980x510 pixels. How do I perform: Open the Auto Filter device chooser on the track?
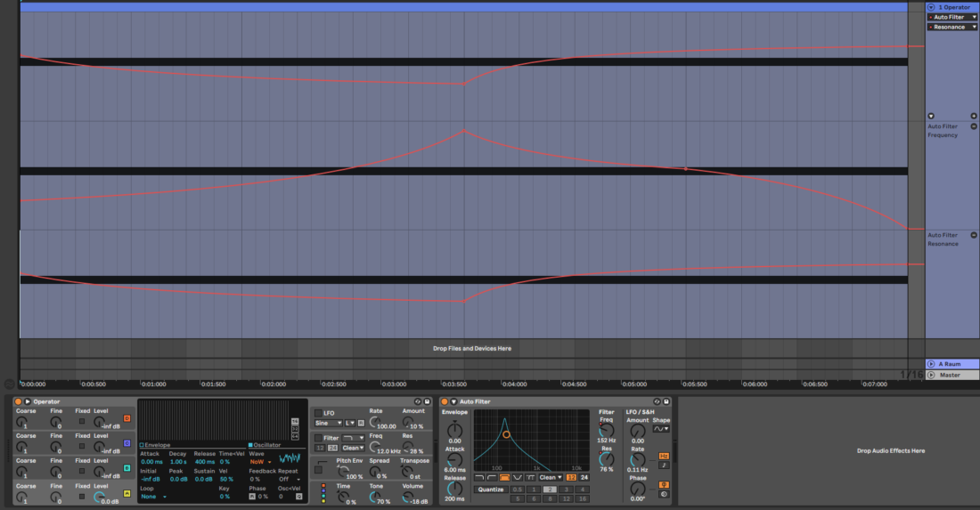click(x=952, y=17)
